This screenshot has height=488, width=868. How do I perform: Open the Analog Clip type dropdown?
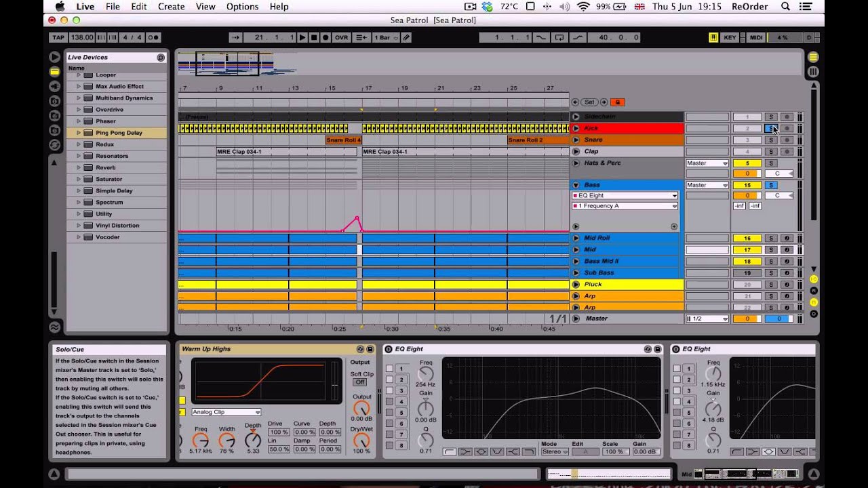click(x=226, y=412)
